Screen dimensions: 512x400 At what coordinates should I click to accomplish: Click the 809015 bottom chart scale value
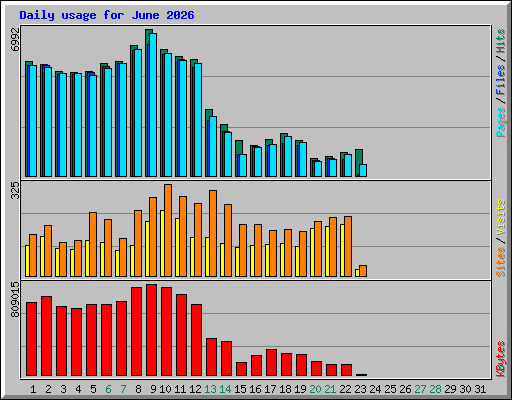coord(15,299)
